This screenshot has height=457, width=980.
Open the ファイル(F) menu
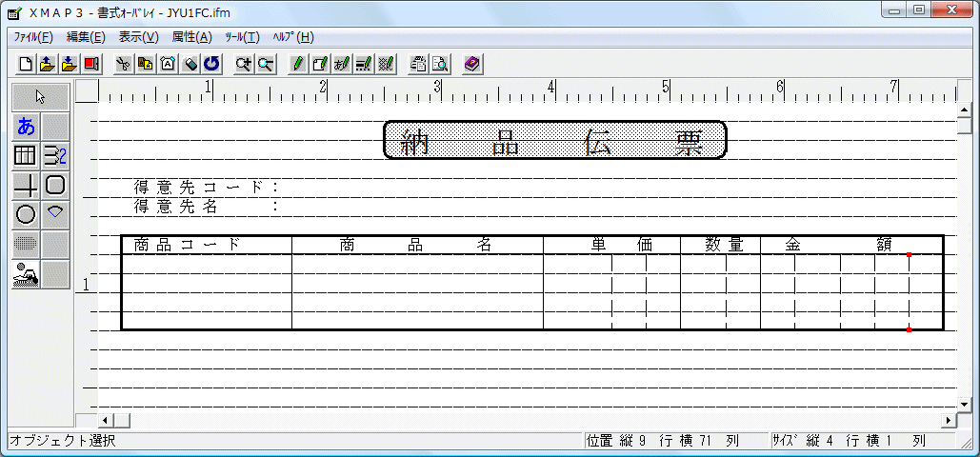pyautogui.click(x=33, y=37)
